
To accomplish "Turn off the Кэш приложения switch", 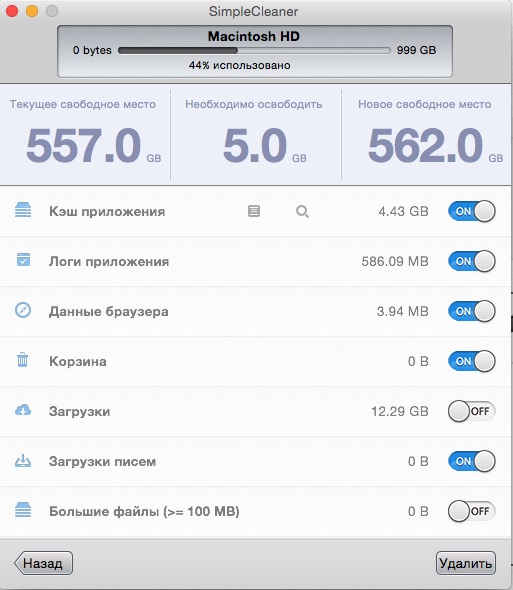I will (x=472, y=211).
